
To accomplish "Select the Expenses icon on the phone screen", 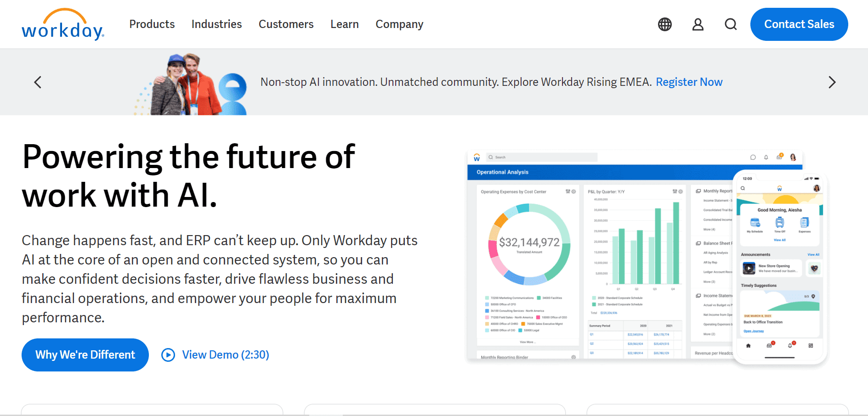I will tap(804, 223).
